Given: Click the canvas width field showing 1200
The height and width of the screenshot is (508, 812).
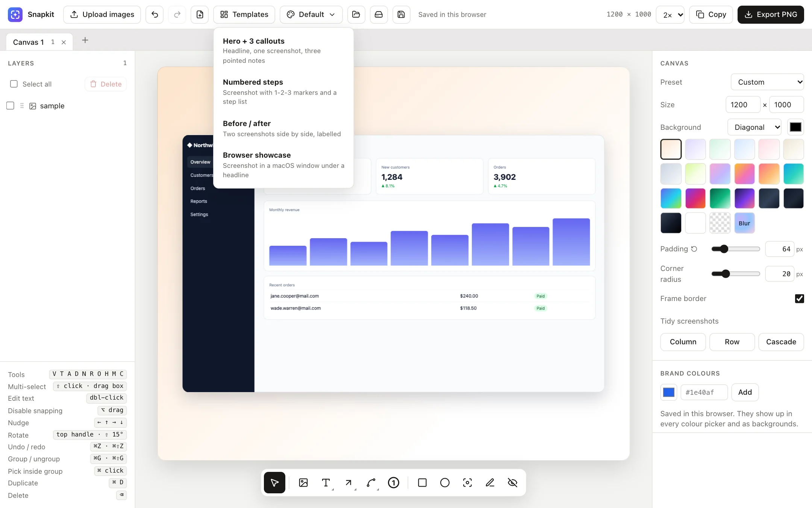Looking at the screenshot, I should (743, 105).
